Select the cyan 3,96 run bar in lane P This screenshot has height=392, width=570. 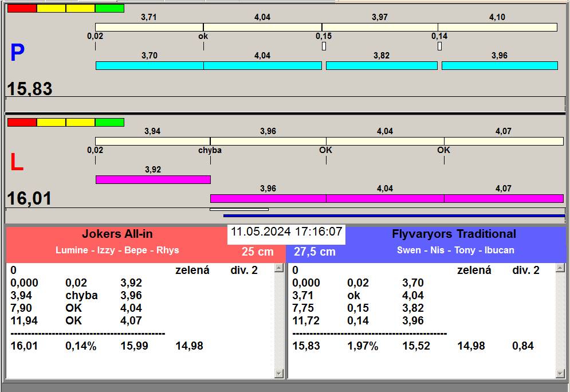click(x=500, y=65)
